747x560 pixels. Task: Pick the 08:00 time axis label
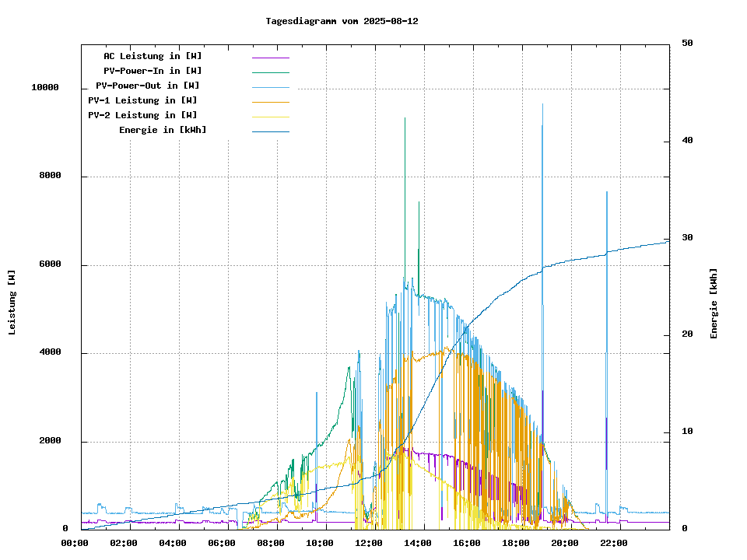pyautogui.click(x=271, y=543)
